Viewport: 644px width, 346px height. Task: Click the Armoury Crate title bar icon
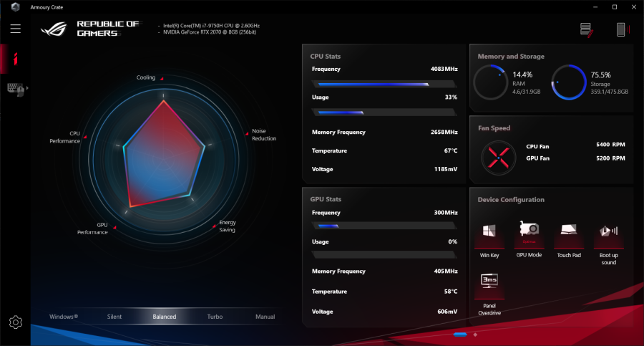16,7
